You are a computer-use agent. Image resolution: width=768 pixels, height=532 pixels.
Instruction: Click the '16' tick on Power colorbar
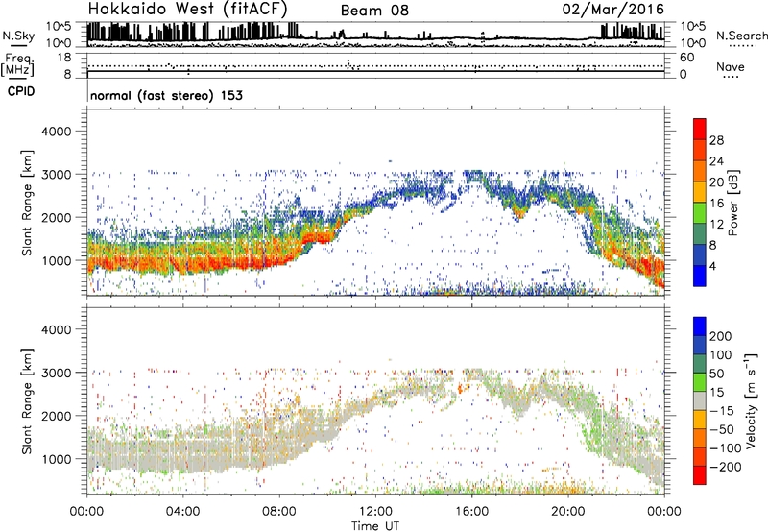coord(716,204)
